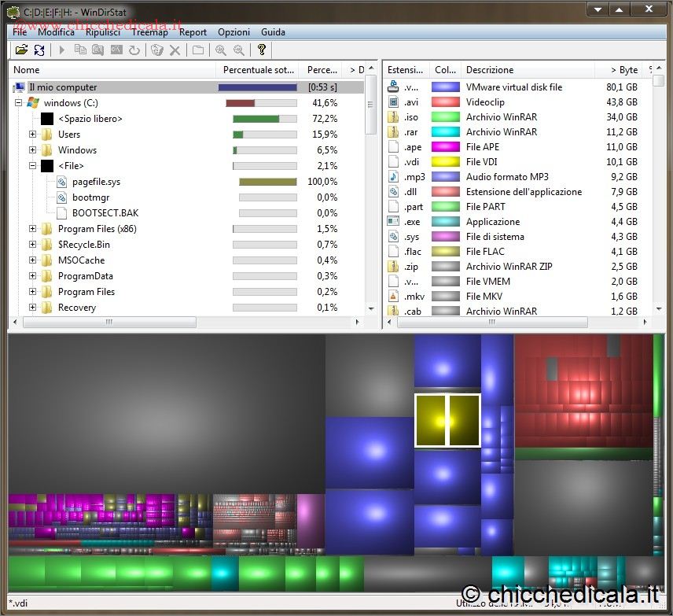This screenshot has width=673, height=616.
Task: Click the Refresh all toolbar icon
Action: 39,50
